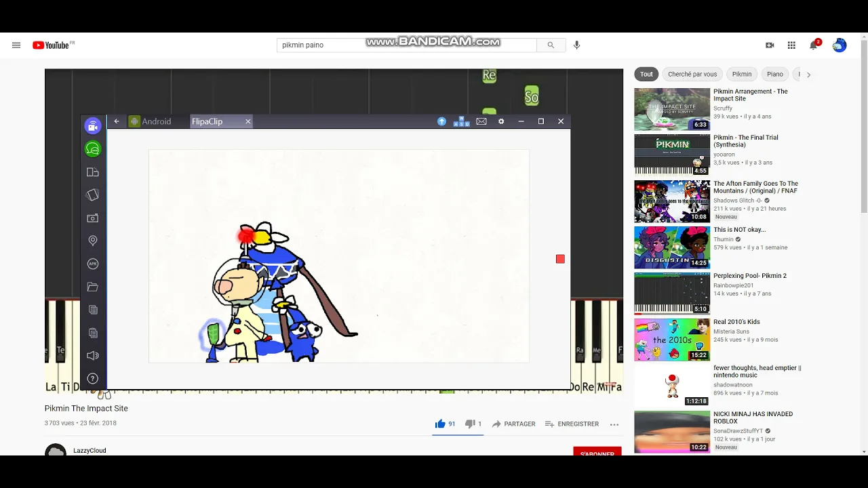Click the 'Pikmin The Impact Site' video title

click(86, 408)
